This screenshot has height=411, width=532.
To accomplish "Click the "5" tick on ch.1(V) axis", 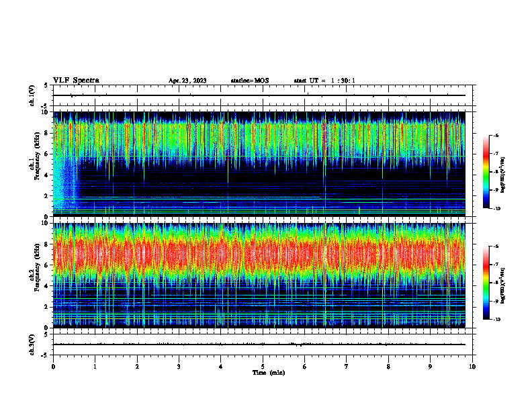I will click(x=46, y=85).
